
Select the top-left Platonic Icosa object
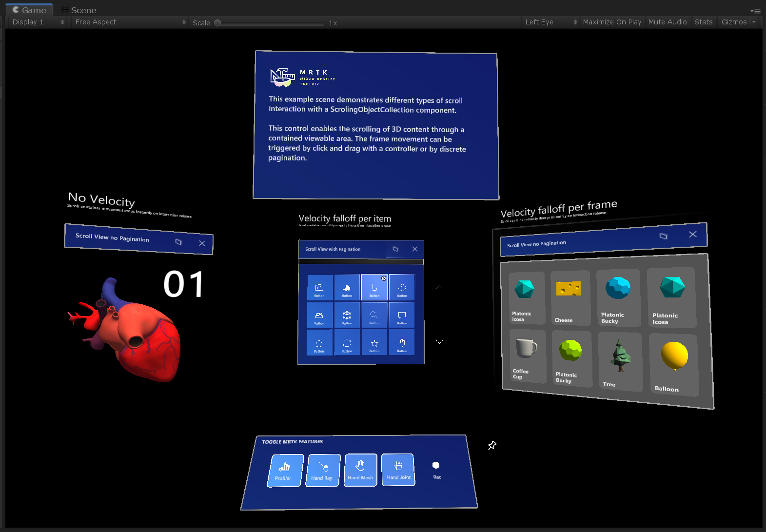pos(527,298)
